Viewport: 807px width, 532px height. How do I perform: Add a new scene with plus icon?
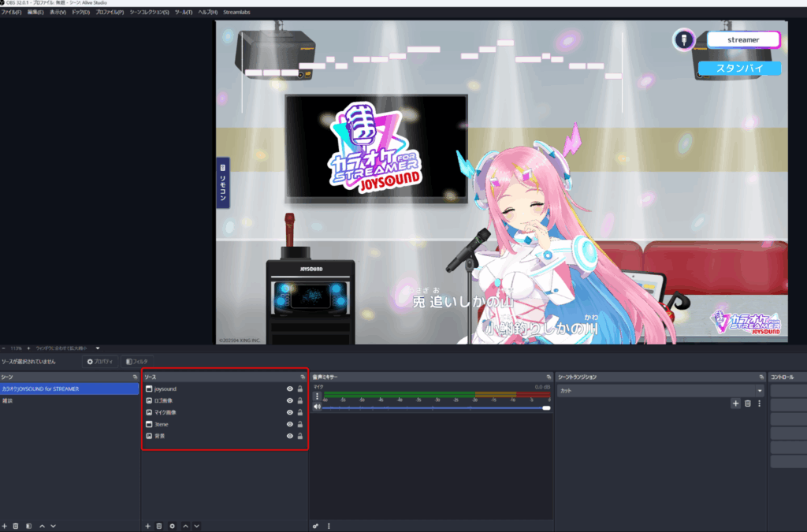click(4, 526)
